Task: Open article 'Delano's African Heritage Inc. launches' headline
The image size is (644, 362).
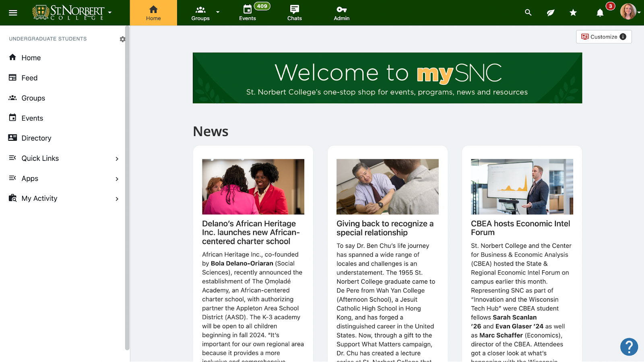Action: point(251,232)
